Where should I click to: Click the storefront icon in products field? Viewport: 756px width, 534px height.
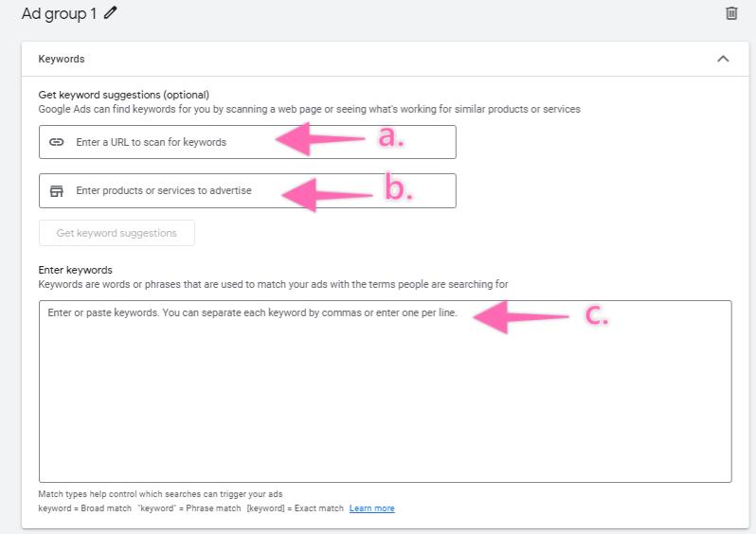[x=57, y=191]
